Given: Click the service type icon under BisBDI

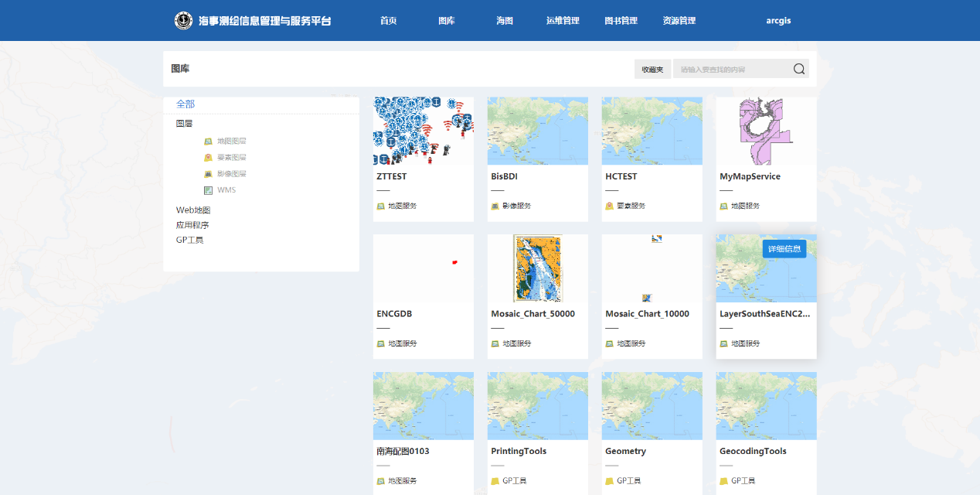Looking at the screenshot, I should coord(495,207).
